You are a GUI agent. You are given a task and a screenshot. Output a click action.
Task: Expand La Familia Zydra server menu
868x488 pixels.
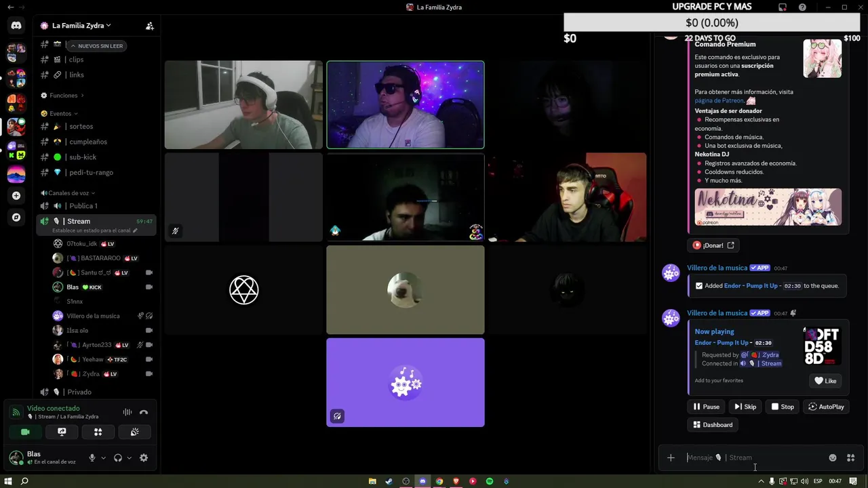tap(81, 26)
